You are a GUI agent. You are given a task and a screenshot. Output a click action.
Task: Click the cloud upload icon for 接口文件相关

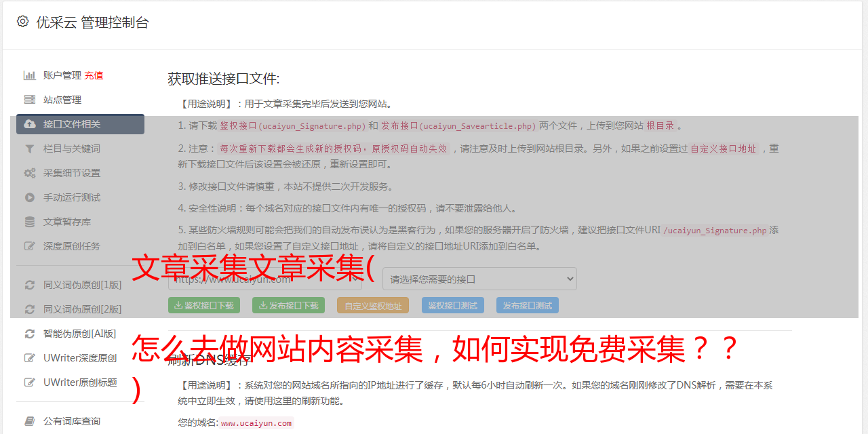[x=30, y=124]
